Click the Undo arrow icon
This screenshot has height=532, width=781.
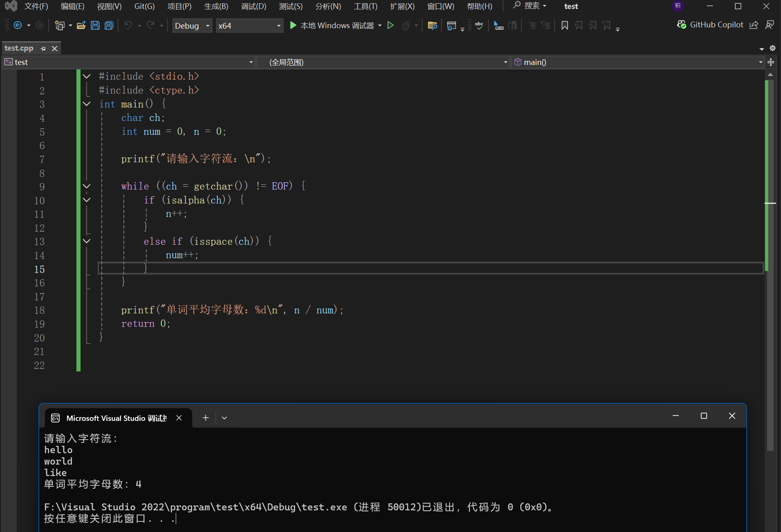pos(128,25)
